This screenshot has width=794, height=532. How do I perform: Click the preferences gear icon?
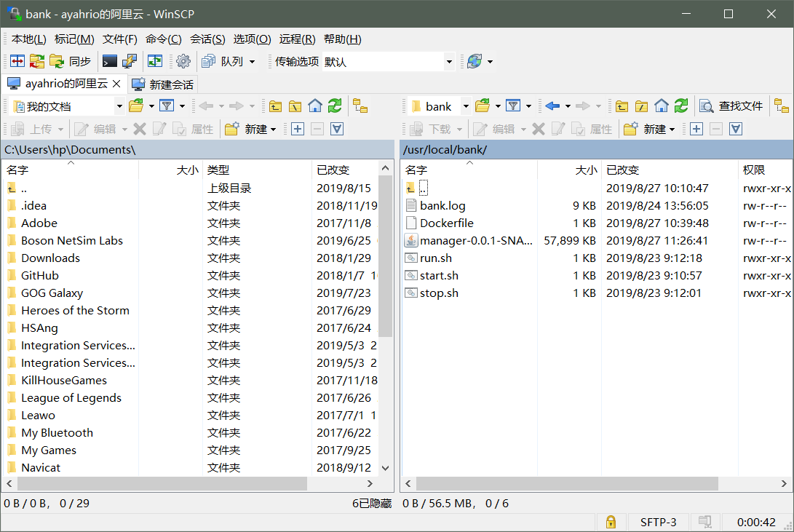183,62
